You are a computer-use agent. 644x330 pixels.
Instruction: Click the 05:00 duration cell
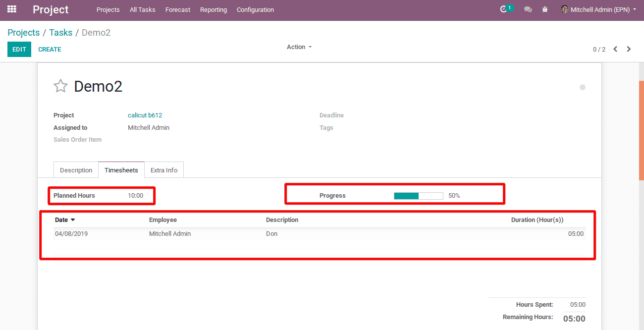576,234
